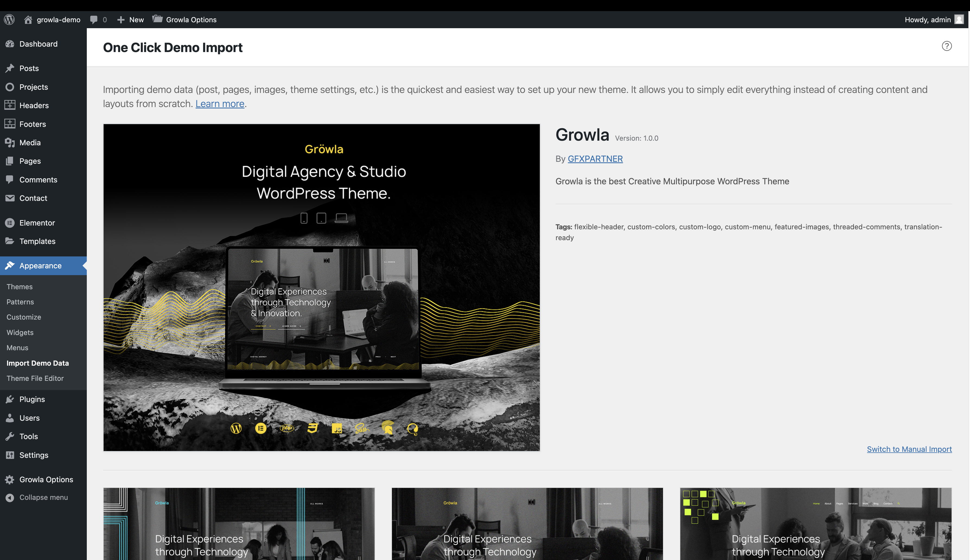Open the Patterns submenu item
The width and height of the screenshot is (970, 560).
click(x=20, y=302)
